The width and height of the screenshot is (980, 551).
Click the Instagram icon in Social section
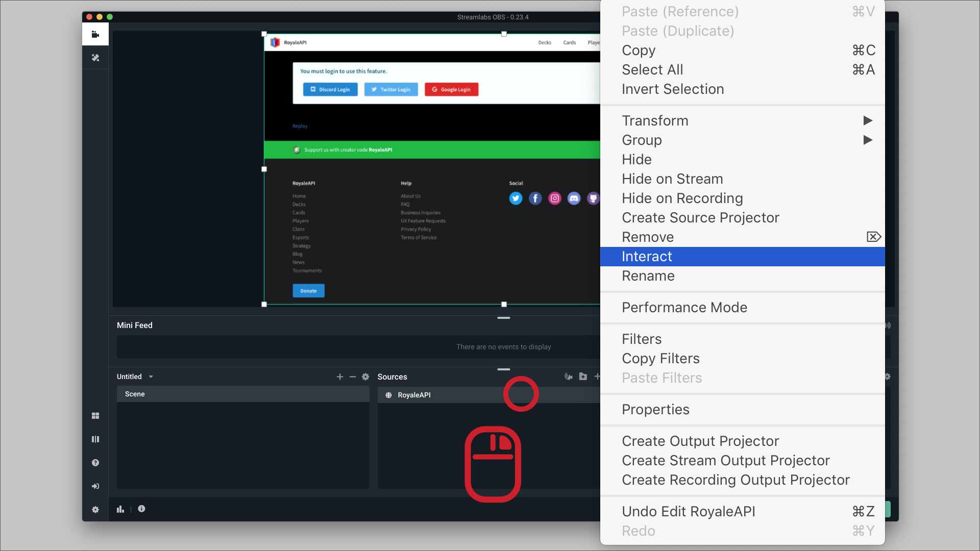tap(554, 198)
